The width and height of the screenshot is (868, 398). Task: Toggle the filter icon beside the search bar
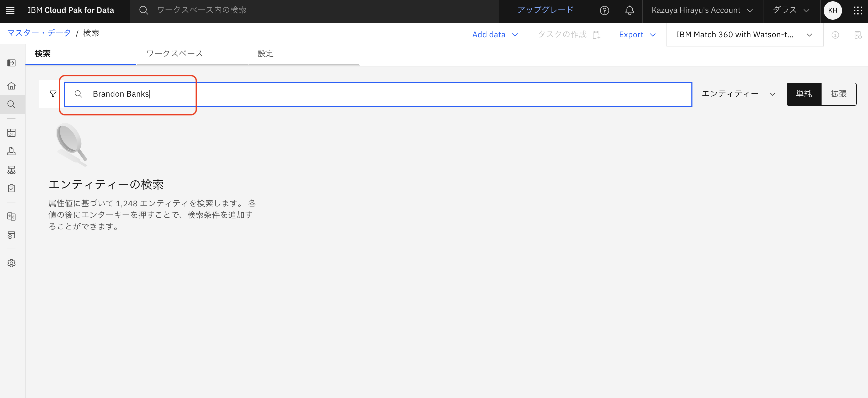pos(53,94)
